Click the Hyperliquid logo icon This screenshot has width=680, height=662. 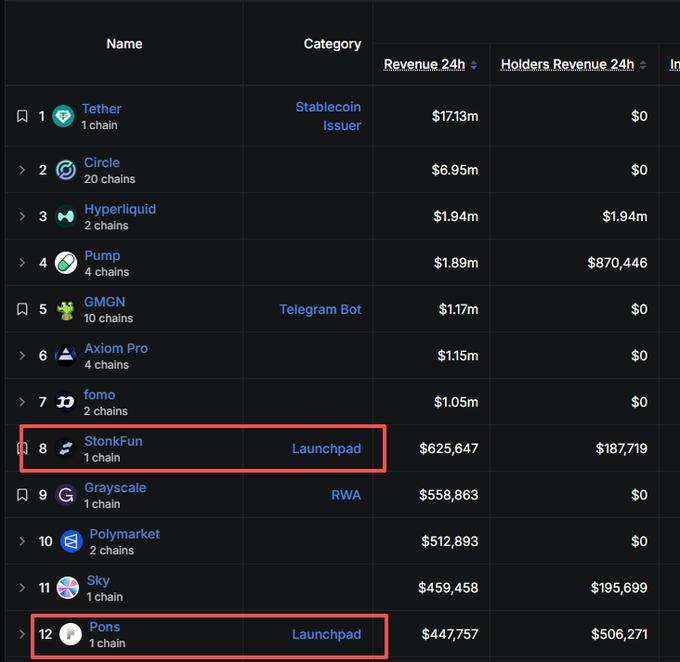coord(66,216)
